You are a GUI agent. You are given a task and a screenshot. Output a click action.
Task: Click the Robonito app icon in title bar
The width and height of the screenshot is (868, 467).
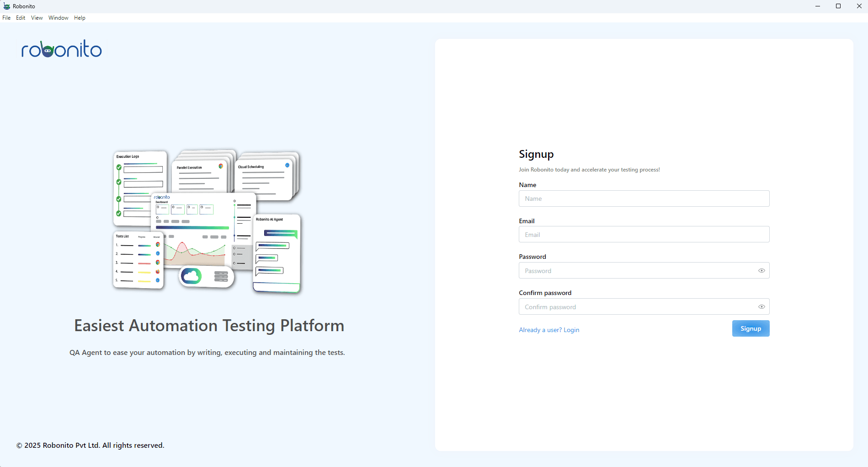pos(6,6)
